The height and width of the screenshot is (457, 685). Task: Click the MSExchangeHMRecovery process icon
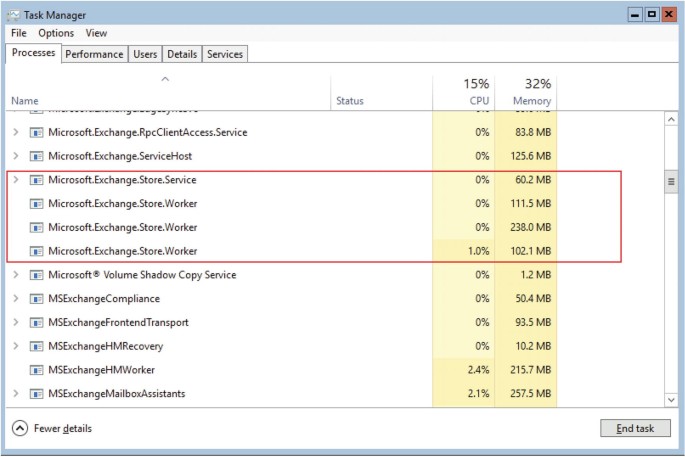tap(36, 346)
